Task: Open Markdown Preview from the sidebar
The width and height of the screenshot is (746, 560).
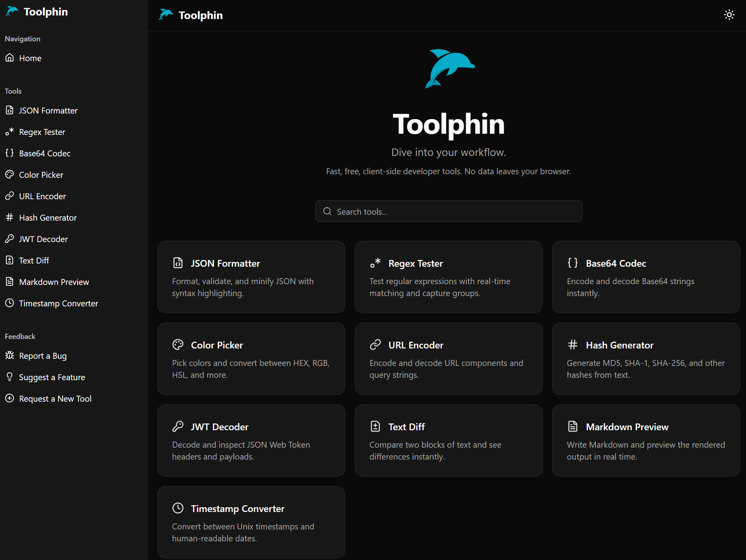Action: (54, 282)
